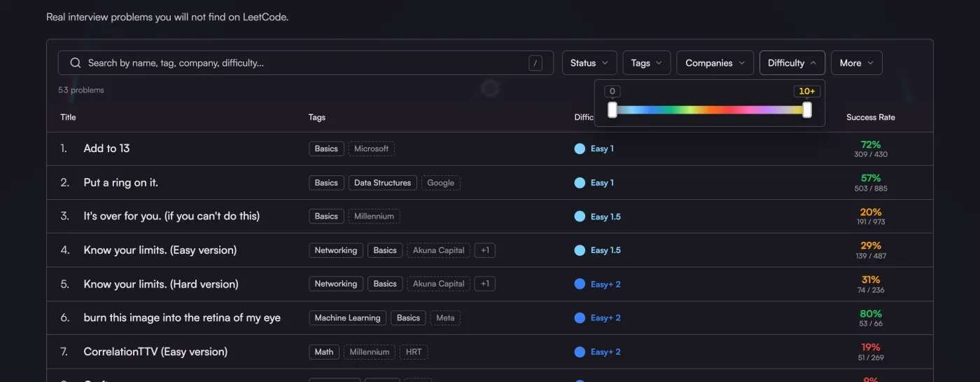The width and height of the screenshot is (980, 382).
Task: Collapse the Difficulty filter dropdown
Action: [x=792, y=63]
